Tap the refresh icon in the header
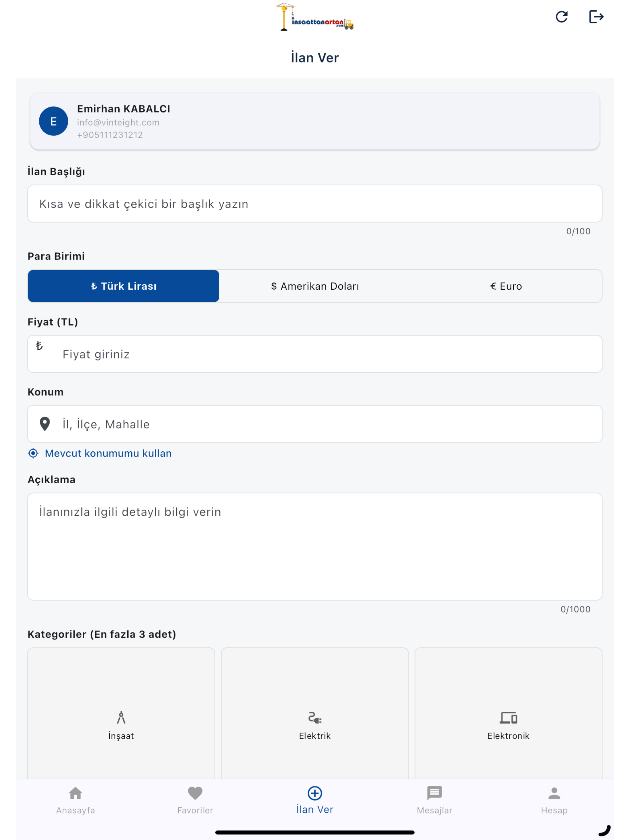630x840 pixels. pyautogui.click(x=562, y=17)
